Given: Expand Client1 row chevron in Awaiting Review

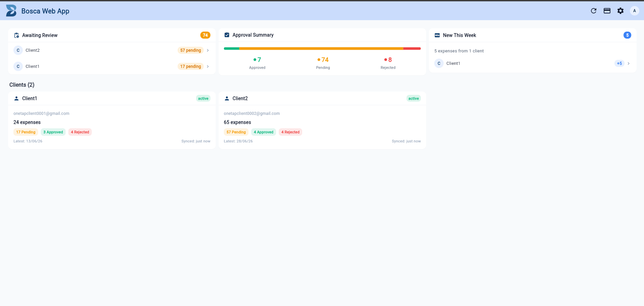Looking at the screenshot, I should coord(208,67).
